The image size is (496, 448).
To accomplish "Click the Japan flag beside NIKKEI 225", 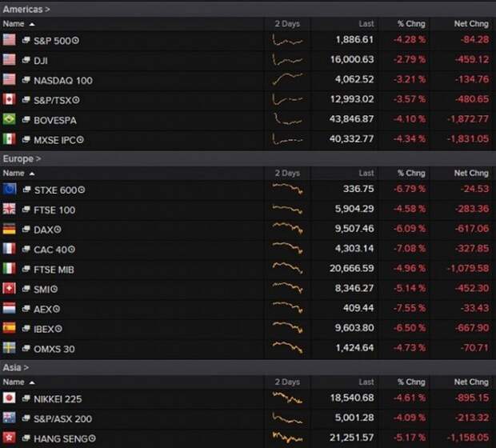I will [x=10, y=398].
